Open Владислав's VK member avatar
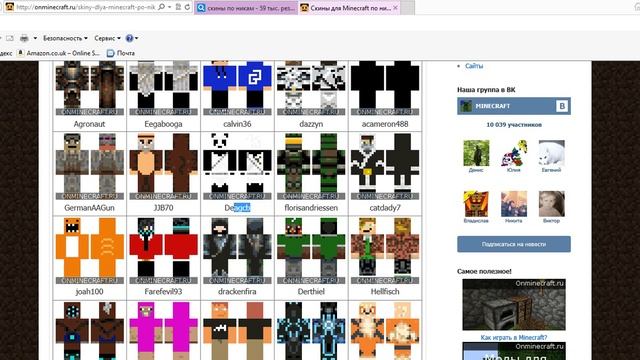The width and height of the screenshot is (640, 360). 476,204
